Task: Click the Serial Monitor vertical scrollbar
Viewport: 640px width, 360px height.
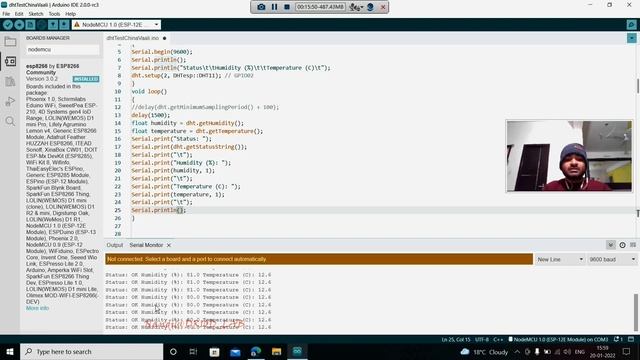Action: pyautogui.click(x=636, y=312)
